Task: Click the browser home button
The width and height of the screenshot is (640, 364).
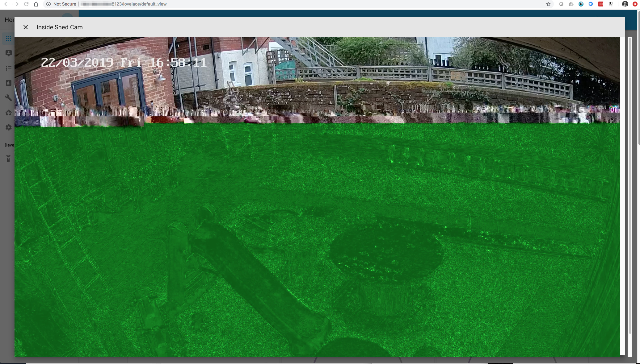Action: tap(36, 4)
